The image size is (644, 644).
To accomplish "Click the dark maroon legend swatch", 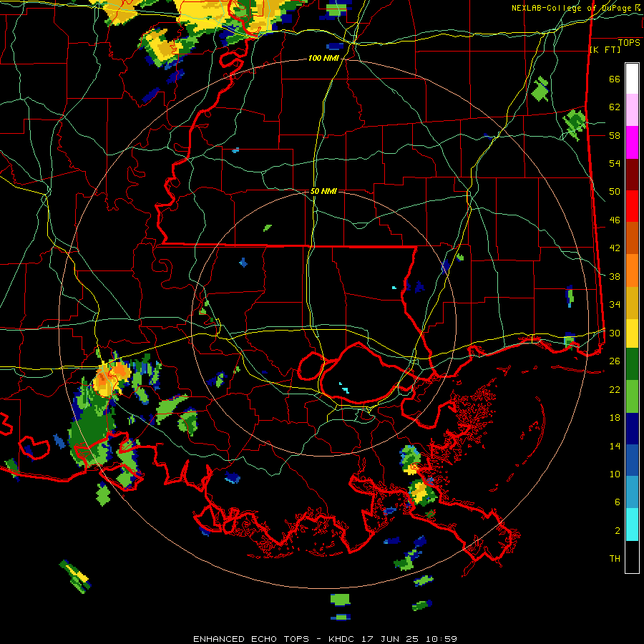I will click(x=632, y=175).
